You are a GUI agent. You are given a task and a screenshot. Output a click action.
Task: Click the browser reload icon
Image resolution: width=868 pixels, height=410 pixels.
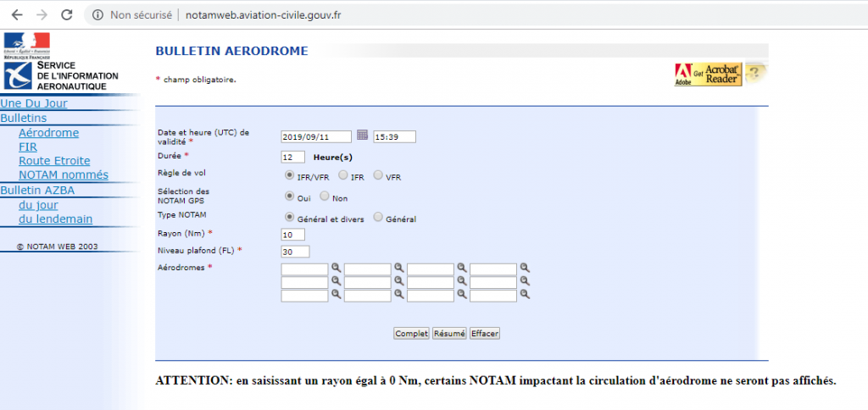(67, 14)
